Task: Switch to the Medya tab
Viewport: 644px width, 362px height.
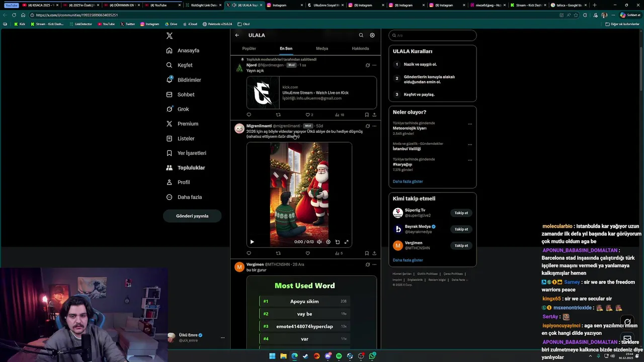Action: click(322, 48)
